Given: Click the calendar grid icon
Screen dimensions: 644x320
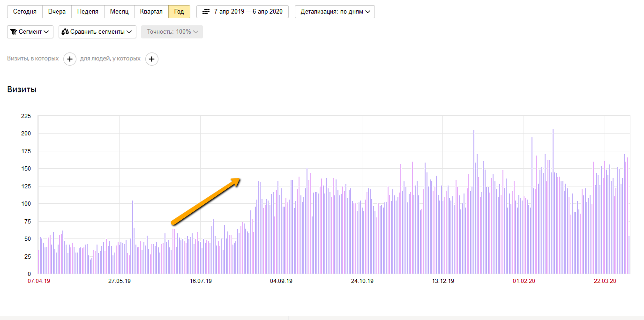Looking at the screenshot, I should point(206,12).
